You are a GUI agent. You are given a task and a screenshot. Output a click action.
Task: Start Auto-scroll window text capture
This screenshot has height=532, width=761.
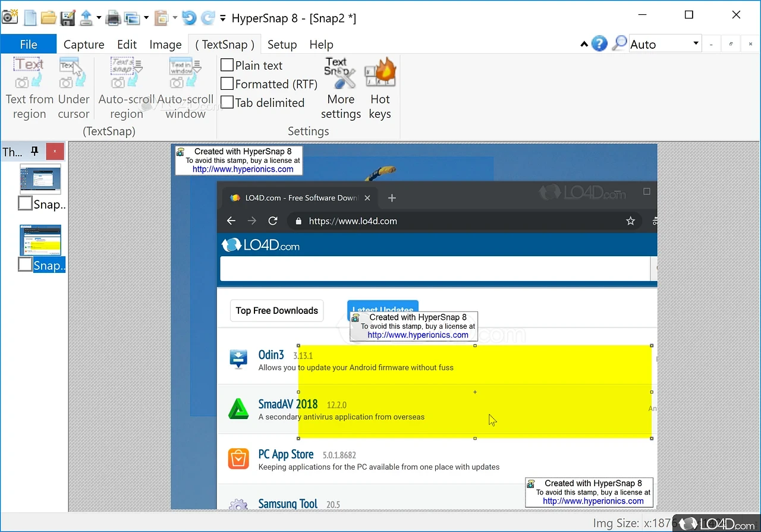click(x=185, y=88)
